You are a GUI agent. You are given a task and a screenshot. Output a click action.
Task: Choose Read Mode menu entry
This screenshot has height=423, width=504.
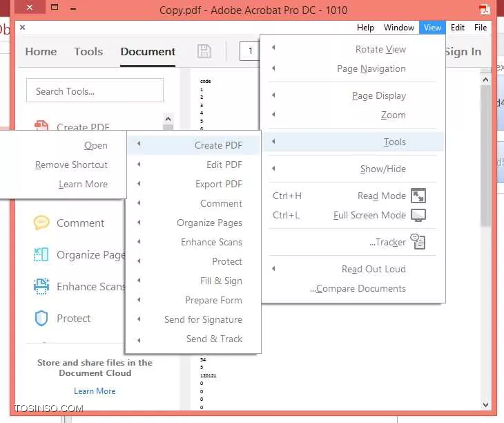(x=353, y=196)
